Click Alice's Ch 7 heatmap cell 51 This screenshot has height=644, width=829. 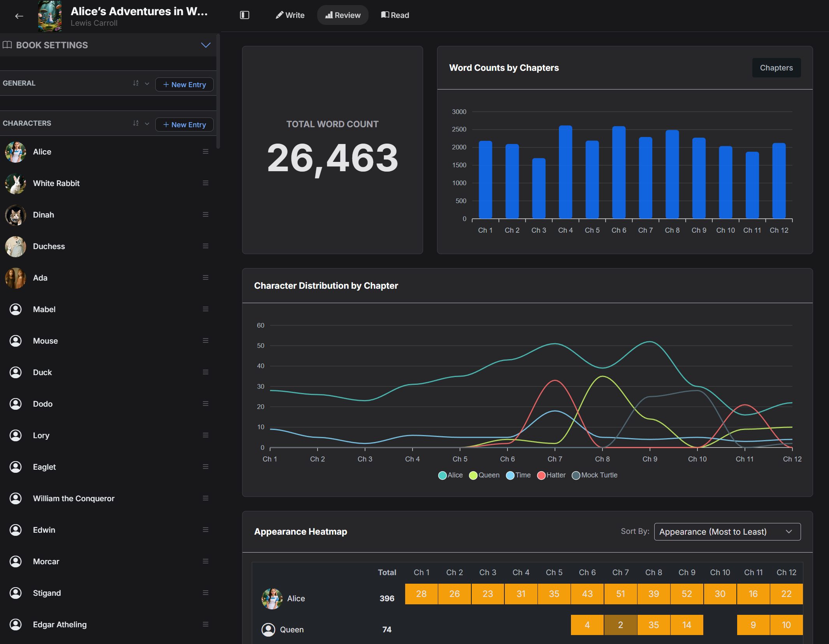(620, 594)
